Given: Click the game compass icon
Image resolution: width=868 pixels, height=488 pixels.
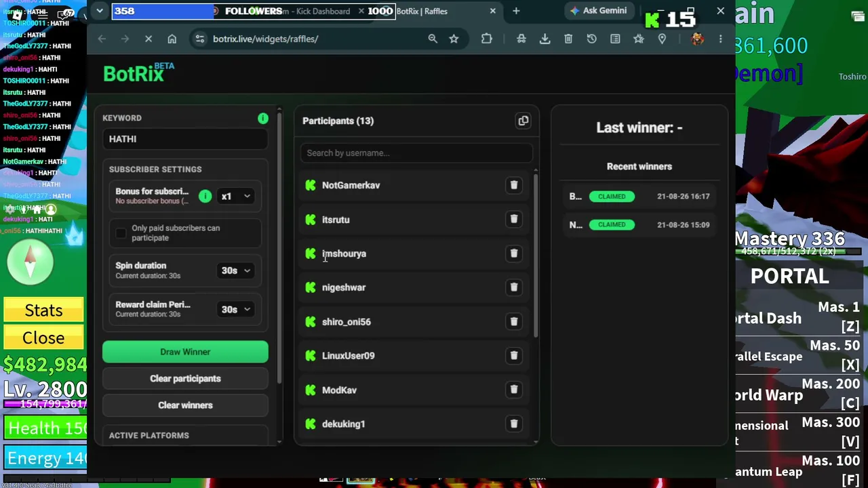Looking at the screenshot, I should (x=31, y=262).
